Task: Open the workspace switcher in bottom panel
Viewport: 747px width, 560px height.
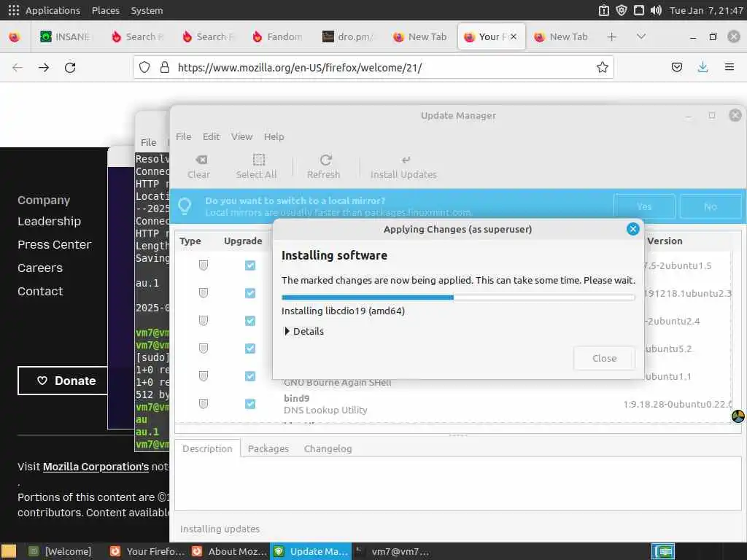Action: [x=663, y=551]
